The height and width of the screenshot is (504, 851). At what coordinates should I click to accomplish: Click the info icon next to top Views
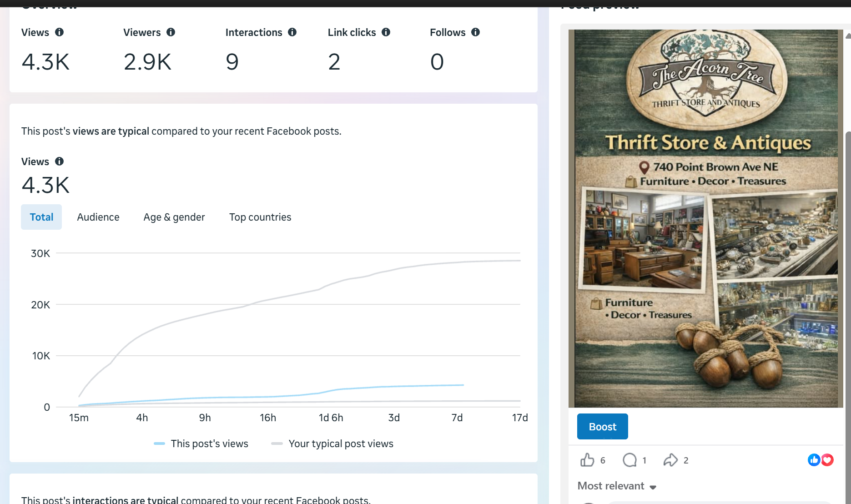click(59, 32)
